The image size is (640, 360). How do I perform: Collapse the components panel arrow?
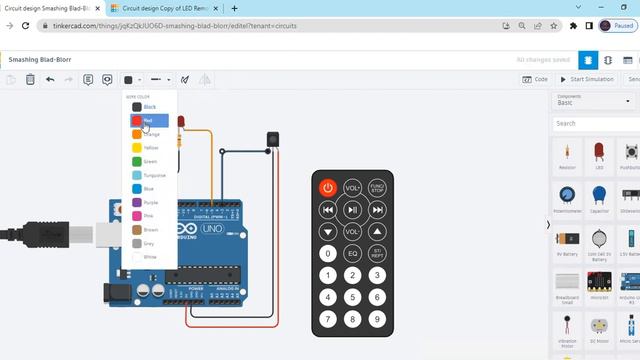[x=548, y=225]
